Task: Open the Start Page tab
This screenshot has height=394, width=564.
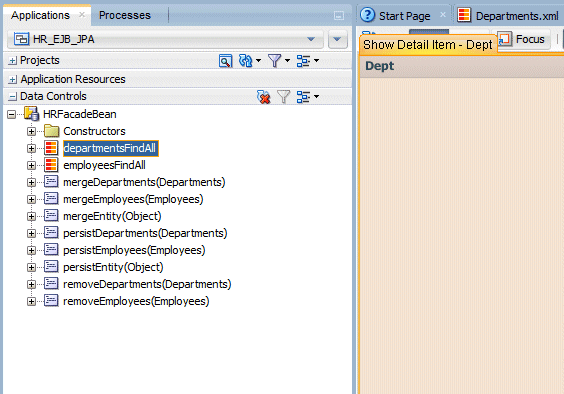Action: tap(404, 16)
